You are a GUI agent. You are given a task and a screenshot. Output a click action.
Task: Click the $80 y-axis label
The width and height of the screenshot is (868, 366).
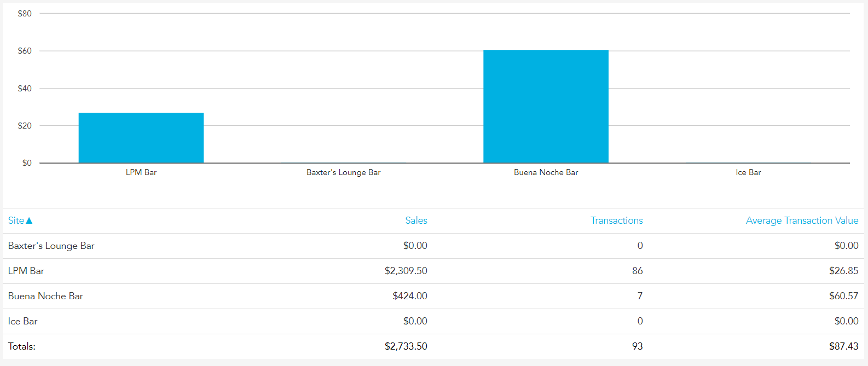[25, 14]
